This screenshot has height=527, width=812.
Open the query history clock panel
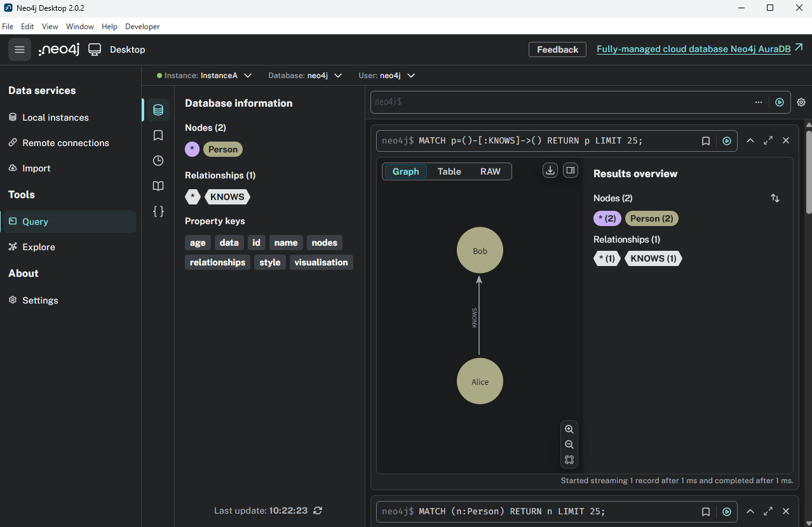click(158, 161)
